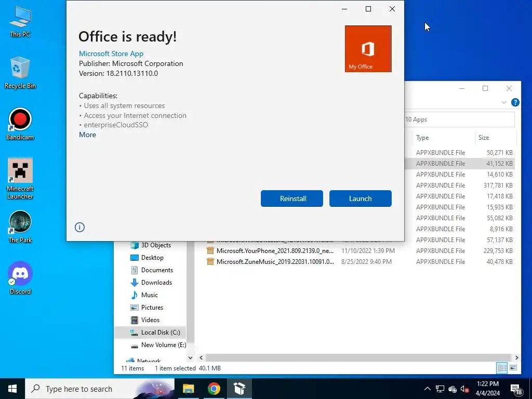Select the Microsoft.YourPhone appxbundle file
Image resolution: width=532 pixels, height=399 pixels.
tap(275, 251)
